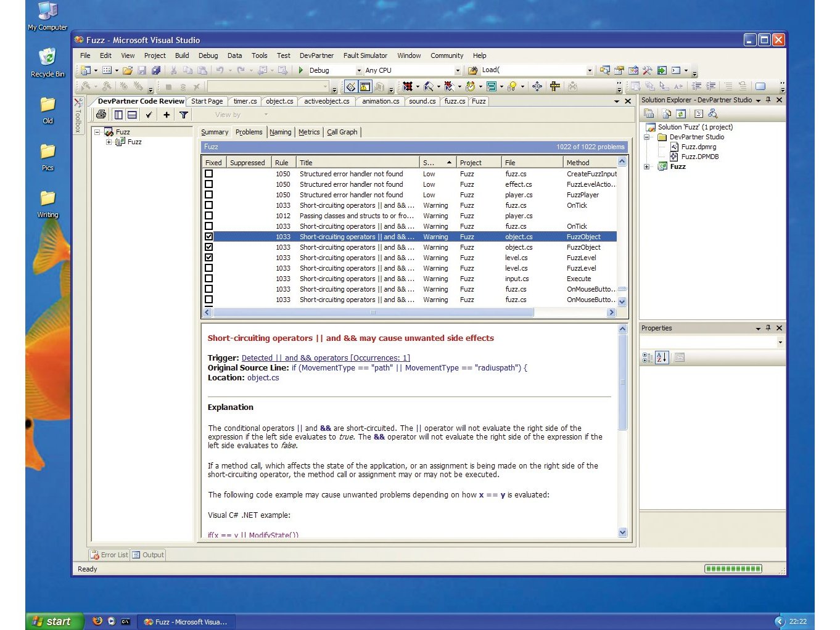Screen dimensions: 840x630
Task: Click the green Start Debugging arrow
Action: pos(301,70)
